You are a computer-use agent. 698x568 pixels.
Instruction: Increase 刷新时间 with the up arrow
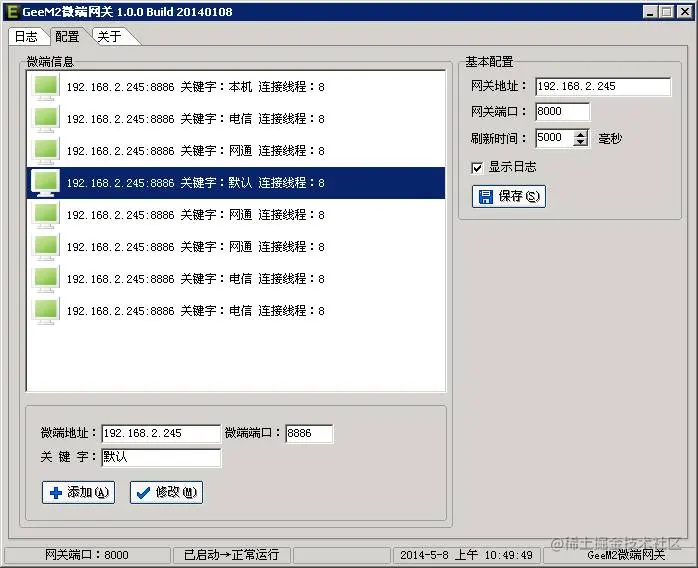click(580, 134)
